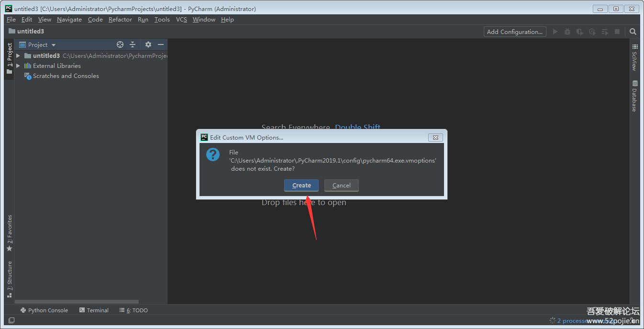The width and height of the screenshot is (644, 329).
Task: Open the Code menu
Action: click(95, 20)
